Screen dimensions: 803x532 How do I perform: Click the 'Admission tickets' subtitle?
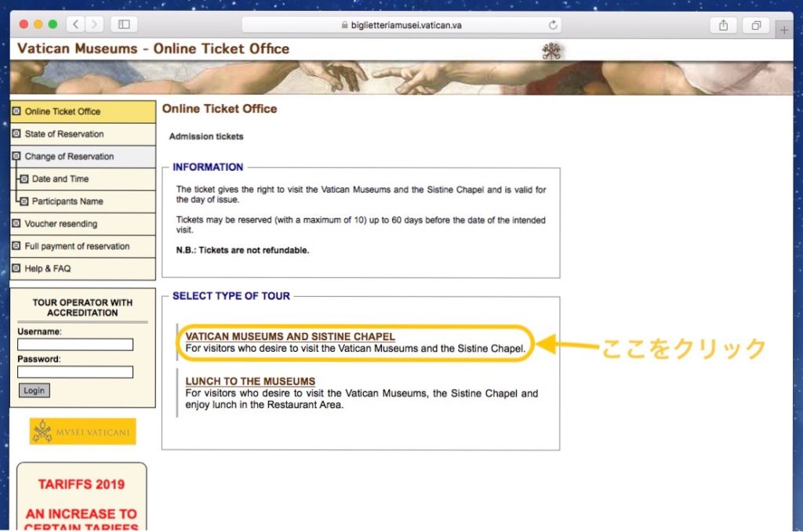tap(206, 136)
